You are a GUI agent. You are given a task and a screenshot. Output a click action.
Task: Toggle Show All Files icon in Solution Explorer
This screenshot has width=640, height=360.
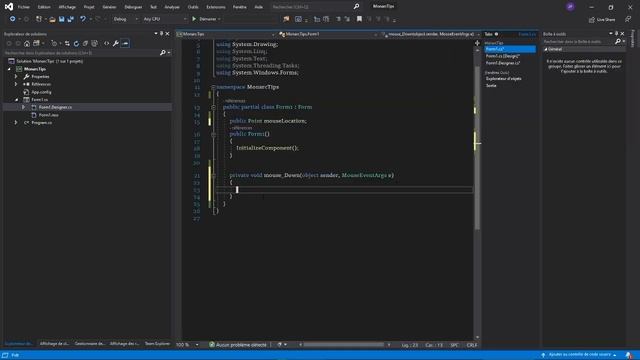[x=95, y=43]
